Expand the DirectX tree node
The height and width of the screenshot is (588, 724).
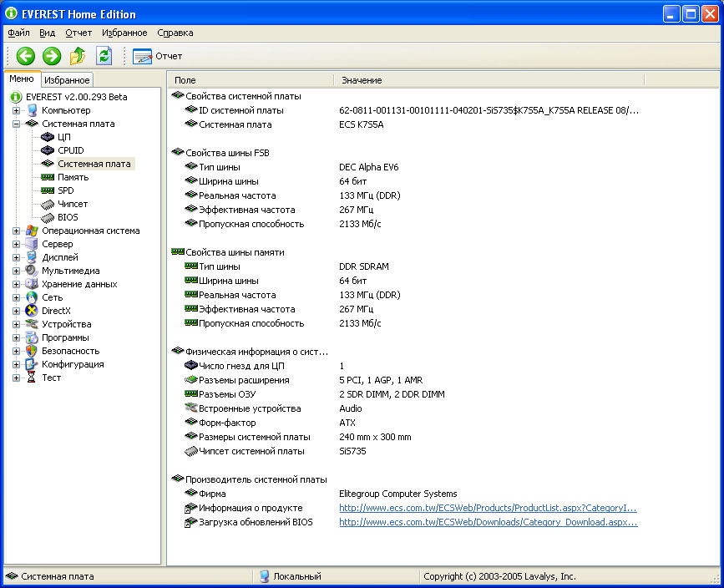[x=16, y=311]
